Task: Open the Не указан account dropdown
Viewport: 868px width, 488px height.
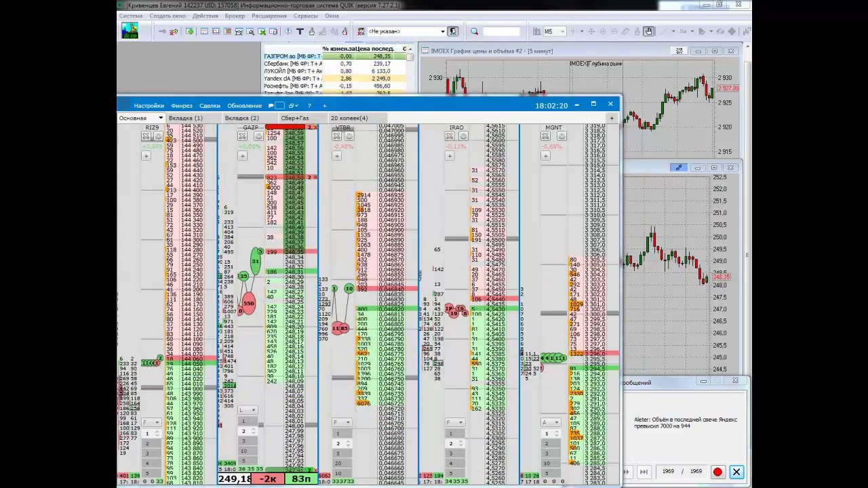Action: [x=443, y=31]
